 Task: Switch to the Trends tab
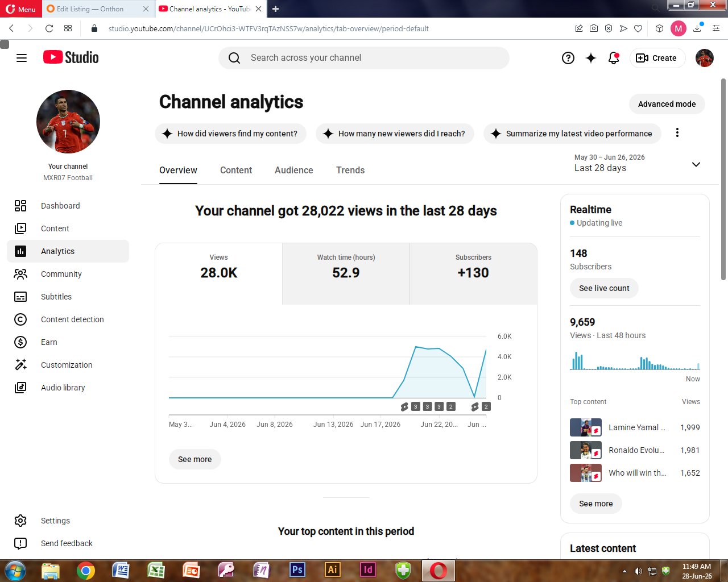pos(350,170)
